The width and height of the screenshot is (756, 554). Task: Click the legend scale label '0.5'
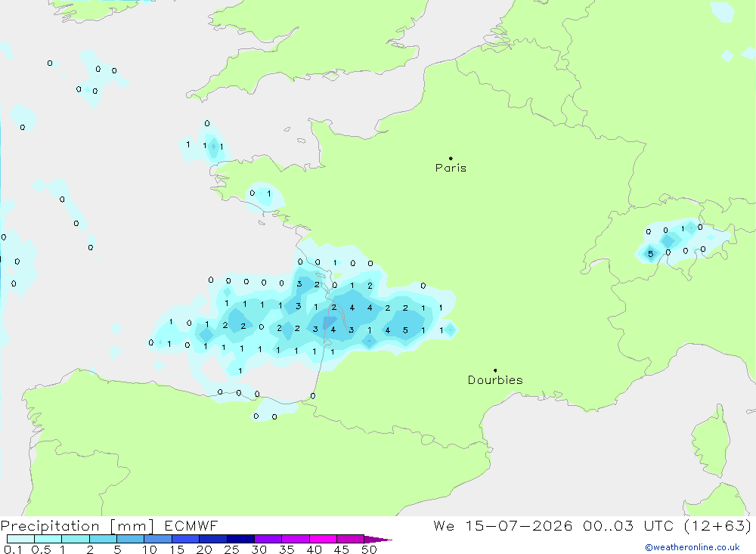click(x=41, y=549)
